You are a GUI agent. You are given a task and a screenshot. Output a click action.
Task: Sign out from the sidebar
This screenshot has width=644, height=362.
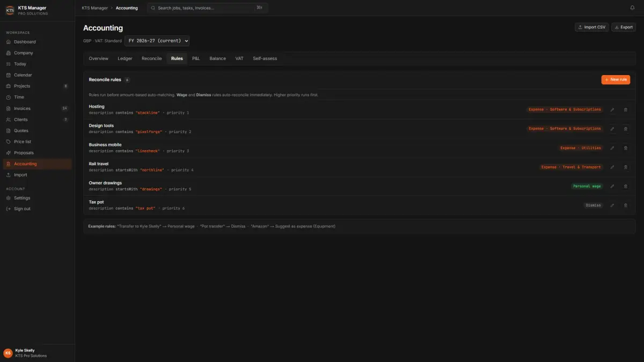(37, 209)
